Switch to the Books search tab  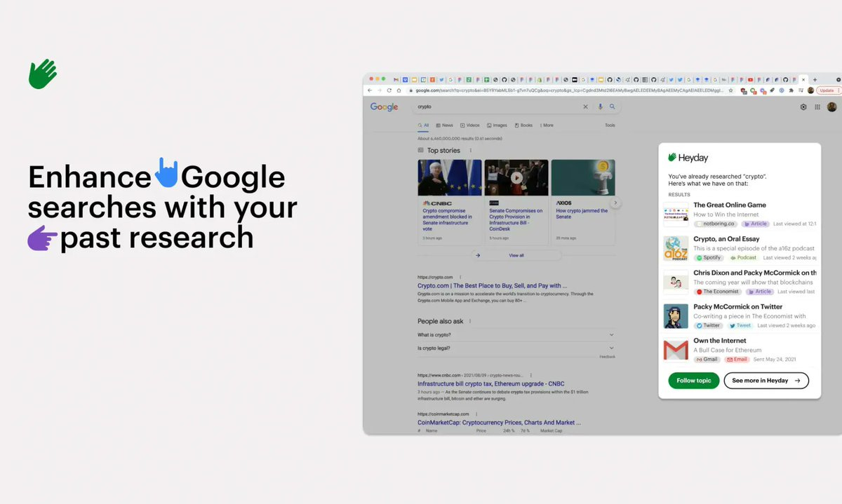tap(523, 125)
